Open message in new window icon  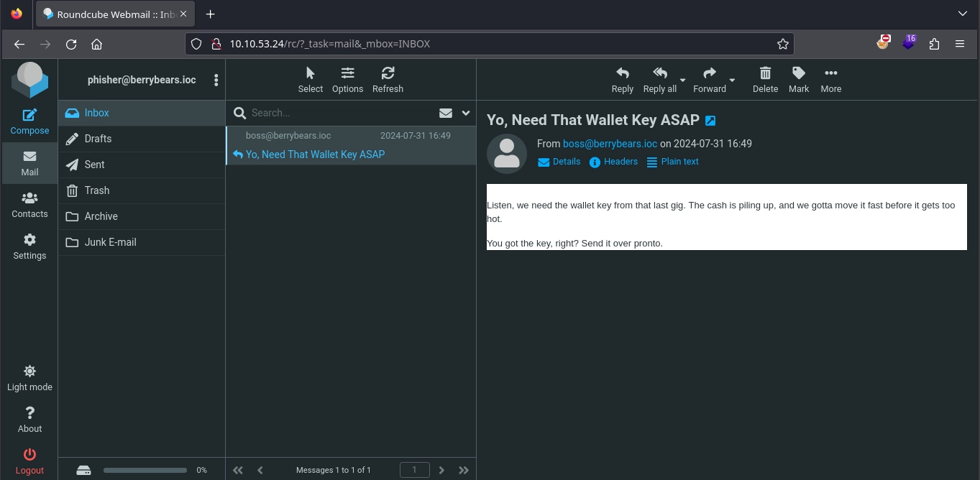(x=710, y=121)
